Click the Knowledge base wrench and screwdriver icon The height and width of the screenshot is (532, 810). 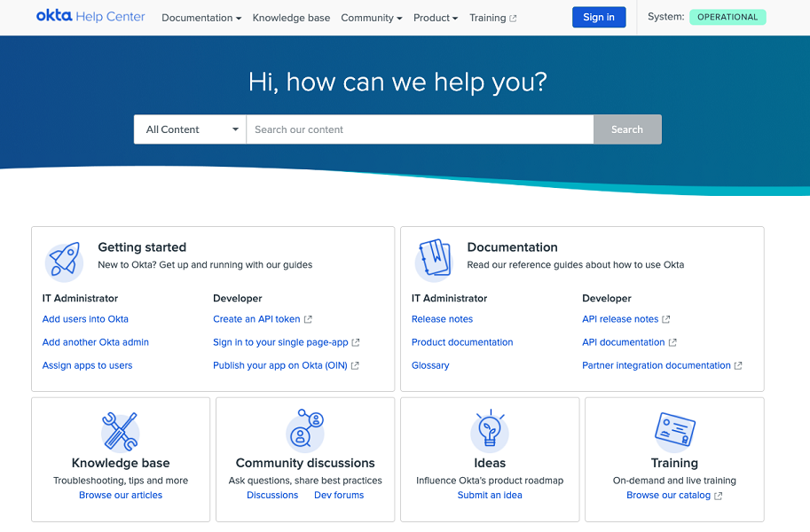(121, 432)
